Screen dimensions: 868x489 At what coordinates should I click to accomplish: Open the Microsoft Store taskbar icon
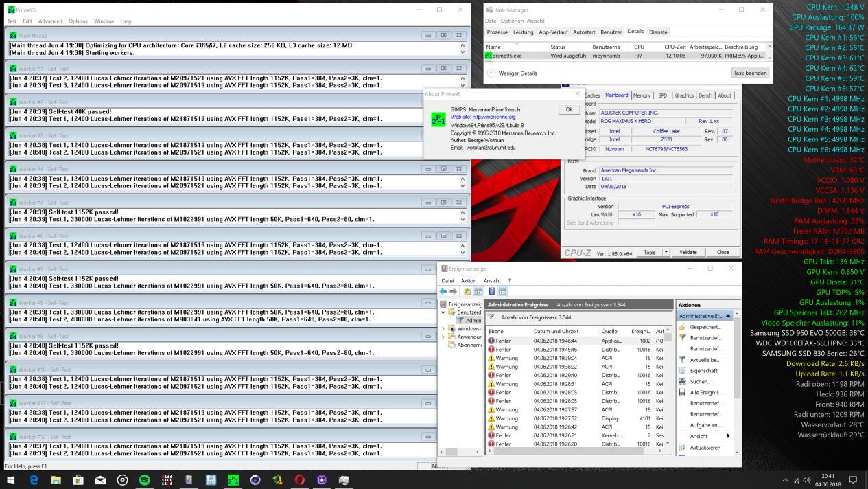[78, 480]
